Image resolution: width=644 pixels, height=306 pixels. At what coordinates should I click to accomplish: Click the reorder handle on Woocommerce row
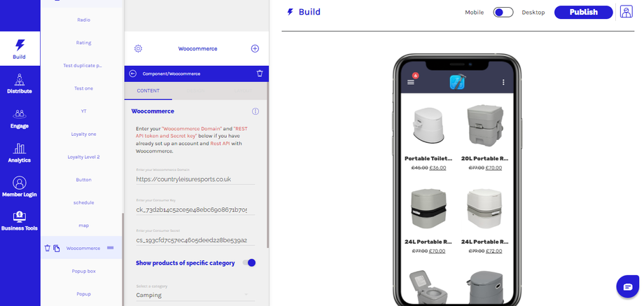[110, 248]
